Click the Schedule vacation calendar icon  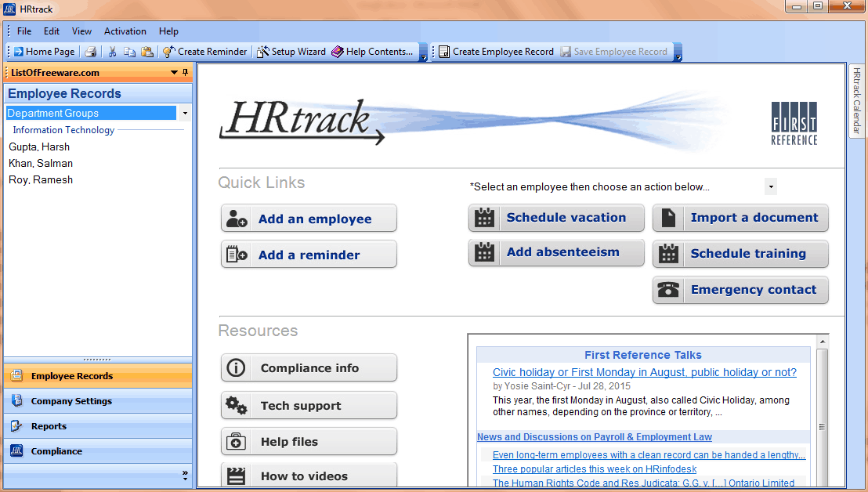(x=484, y=218)
